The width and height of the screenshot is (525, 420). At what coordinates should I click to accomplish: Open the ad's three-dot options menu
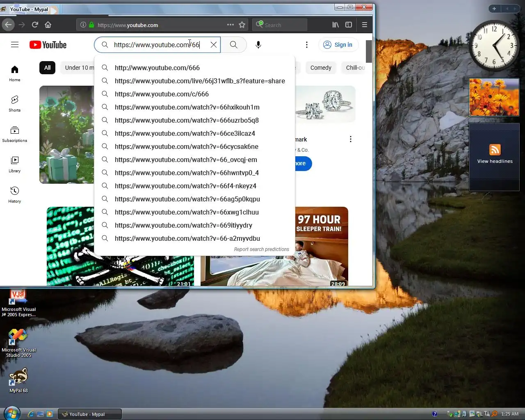350,139
